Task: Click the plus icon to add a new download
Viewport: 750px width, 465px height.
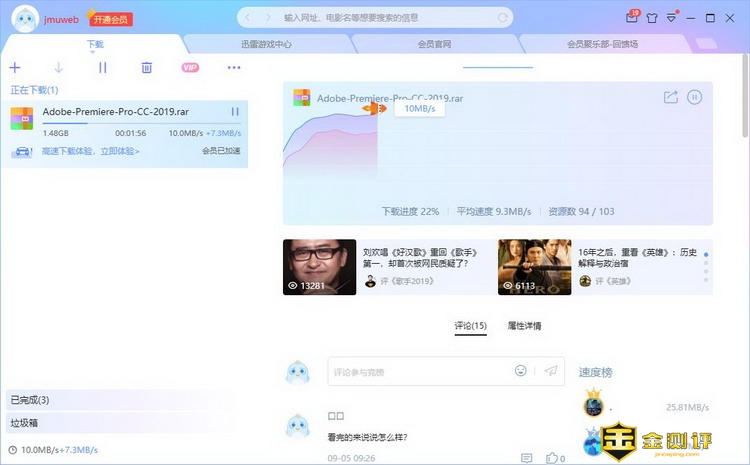Action: tap(14, 67)
